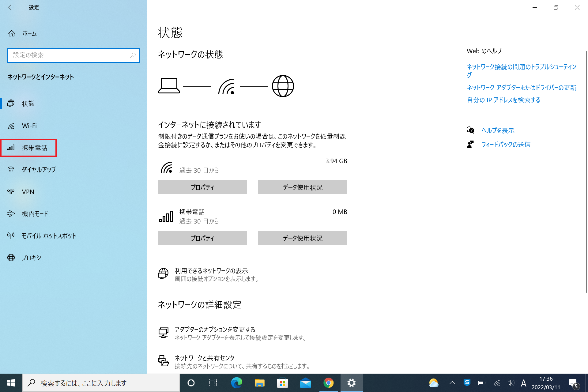Show hidden tray icons chevron
This screenshot has width=588, height=392.
point(452,383)
